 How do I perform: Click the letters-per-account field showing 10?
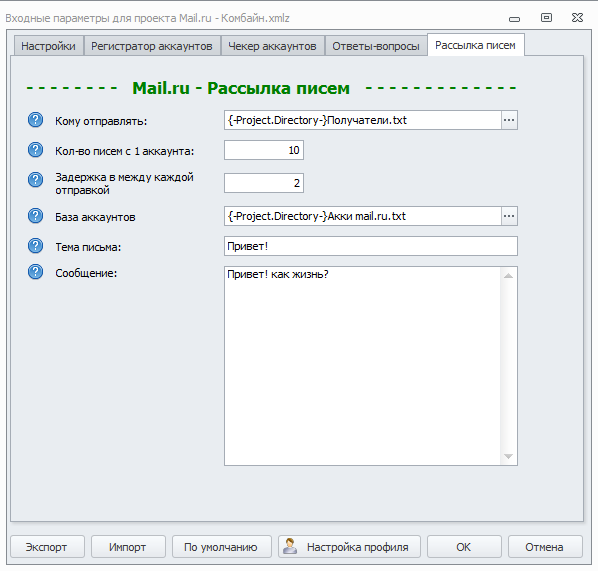click(264, 150)
